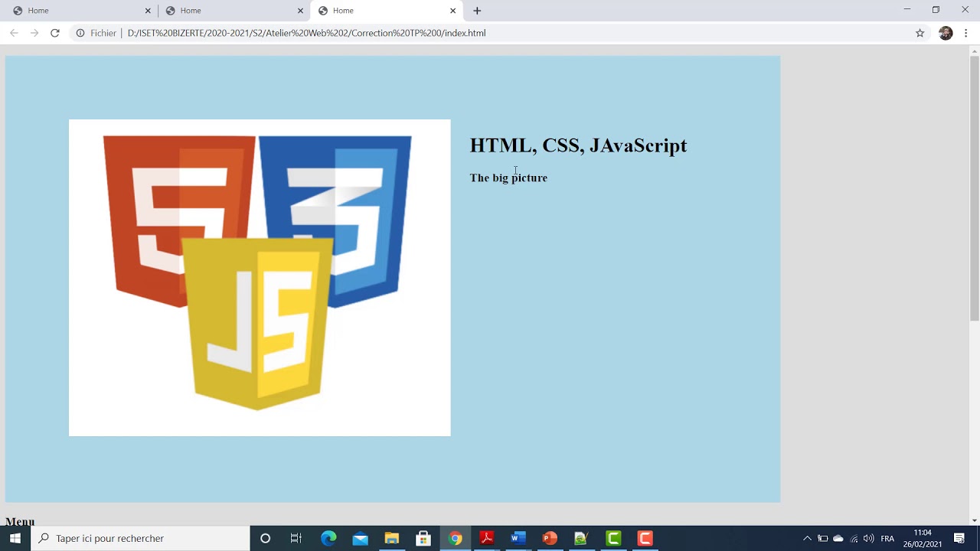This screenshot has height=551, width=980.
Task: Close the second Home tab
Action: pyautogui.click(x=300, y=11)
